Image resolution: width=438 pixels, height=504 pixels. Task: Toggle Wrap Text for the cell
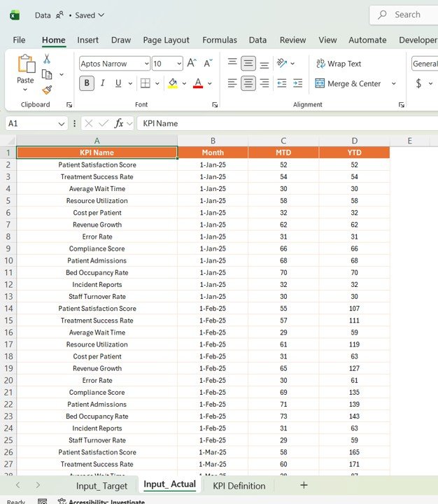point(339,64)
